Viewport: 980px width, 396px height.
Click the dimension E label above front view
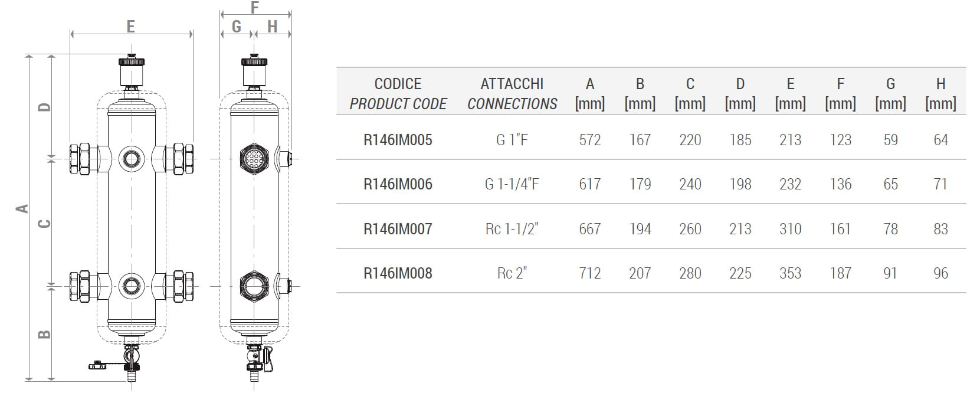pyautogui.click(x=130, y=26)
